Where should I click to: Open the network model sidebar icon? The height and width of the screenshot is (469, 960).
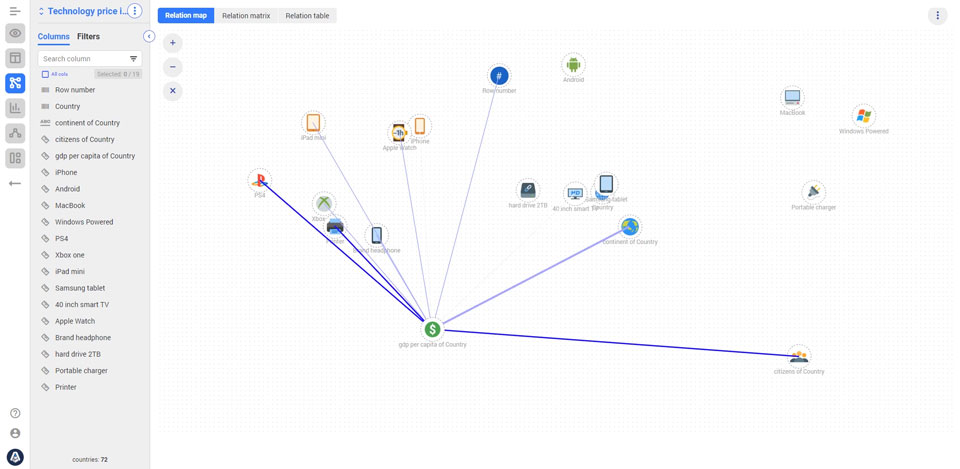click(15, 133)
